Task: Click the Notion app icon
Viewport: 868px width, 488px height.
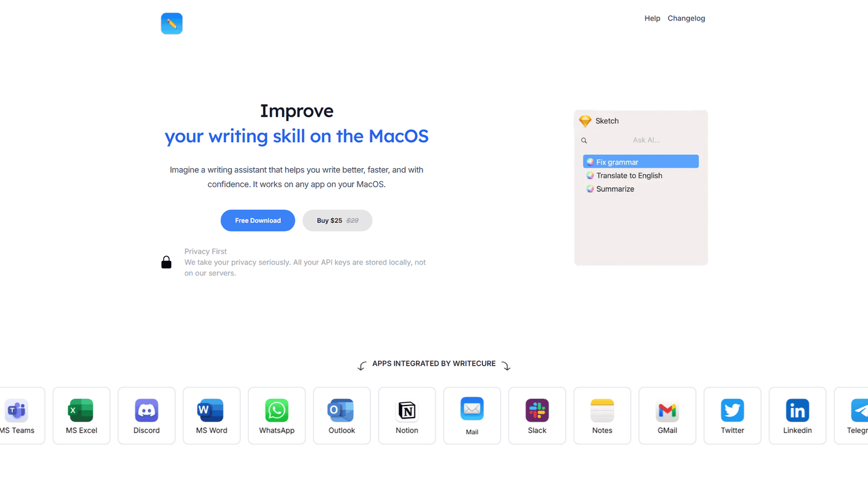Action: click(407, 411)
